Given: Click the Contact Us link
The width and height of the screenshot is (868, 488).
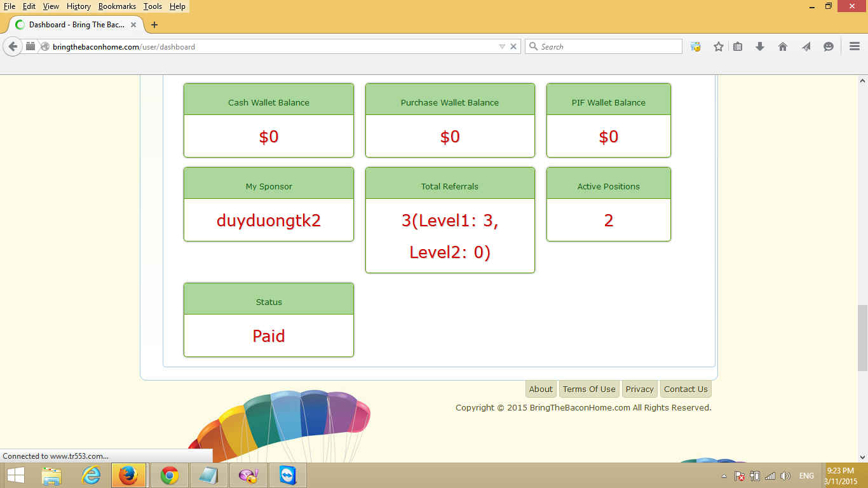Looking at the screenshot, I should tap(686, 389).
